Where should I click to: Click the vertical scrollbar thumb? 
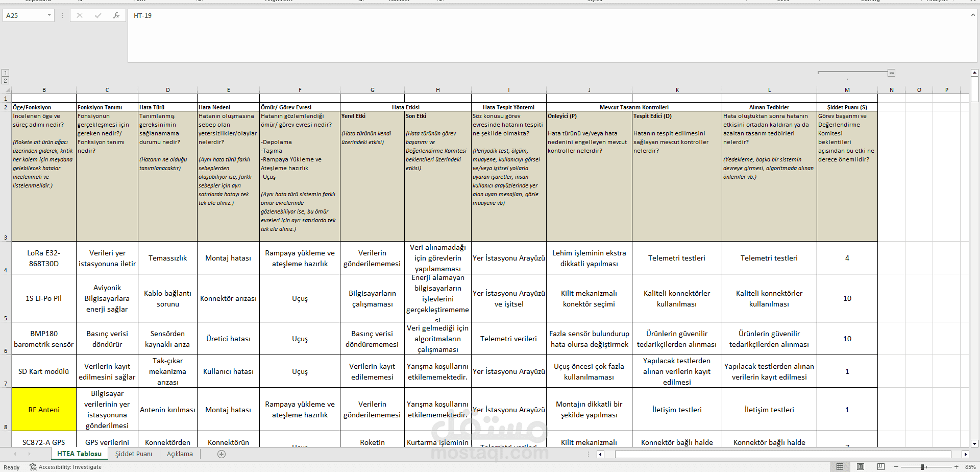tap(974, 90)
